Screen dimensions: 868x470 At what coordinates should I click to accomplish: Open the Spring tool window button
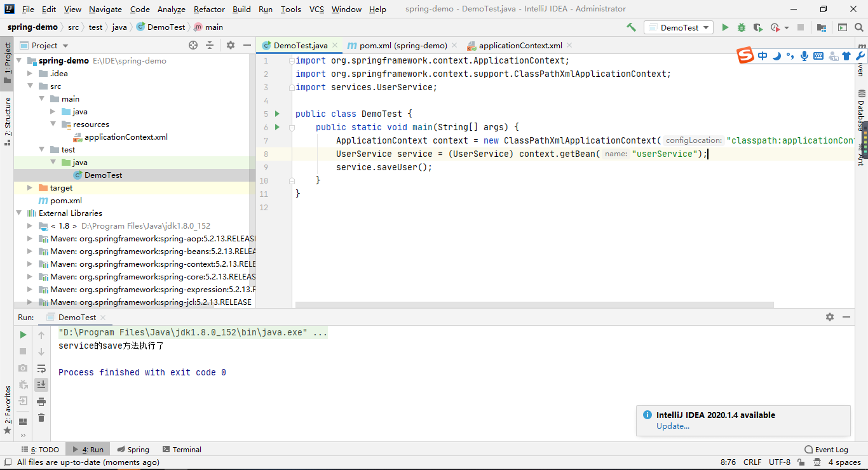click(x=133, y=449)
